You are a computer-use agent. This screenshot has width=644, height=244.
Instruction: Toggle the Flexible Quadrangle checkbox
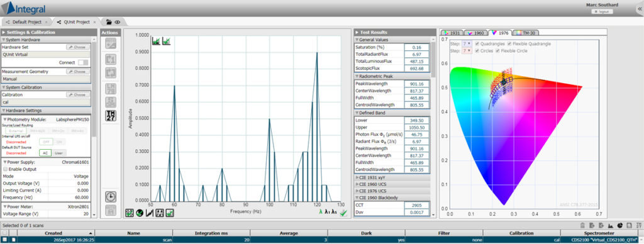pyautogui.click(x=509, y=44)
